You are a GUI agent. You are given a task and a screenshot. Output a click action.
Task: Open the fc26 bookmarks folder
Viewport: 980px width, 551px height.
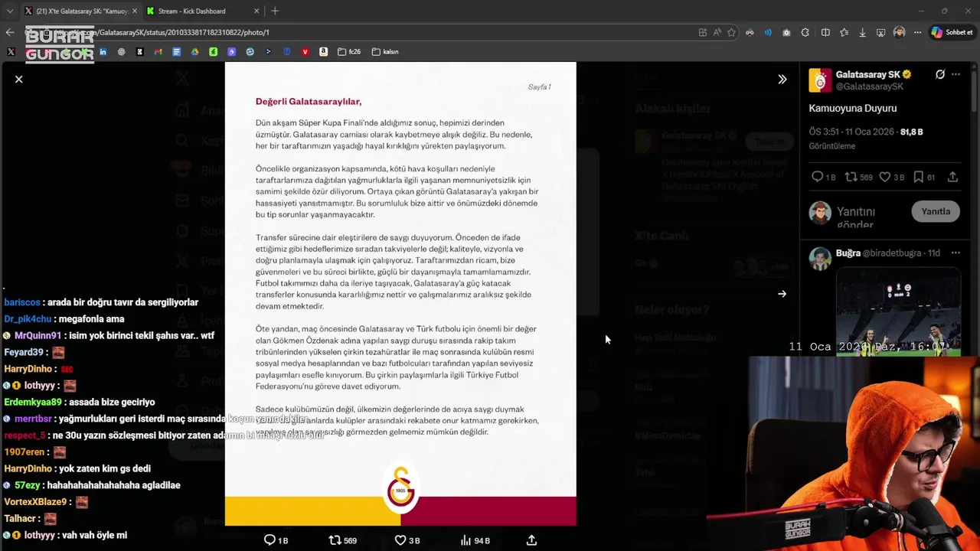349,52
